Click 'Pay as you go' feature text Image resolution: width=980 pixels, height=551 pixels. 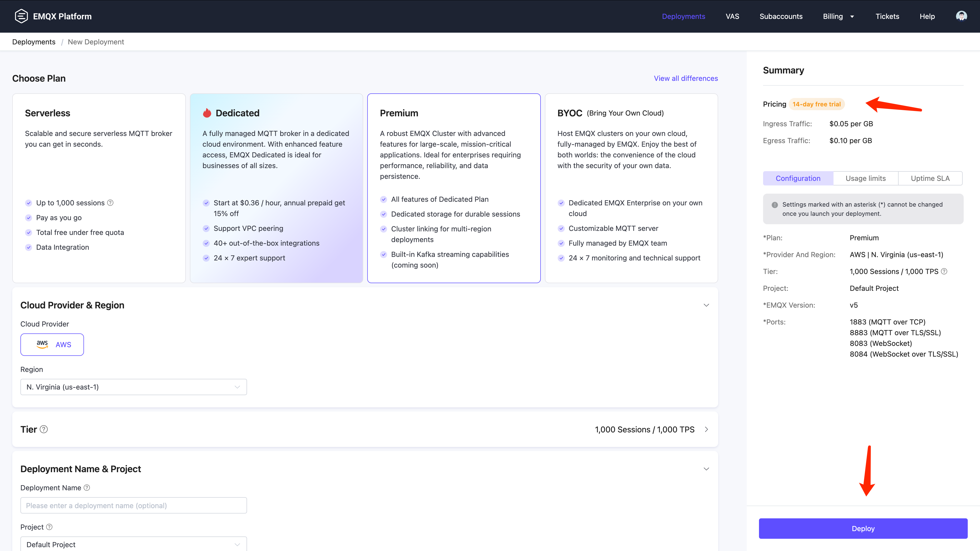(59, 218)
